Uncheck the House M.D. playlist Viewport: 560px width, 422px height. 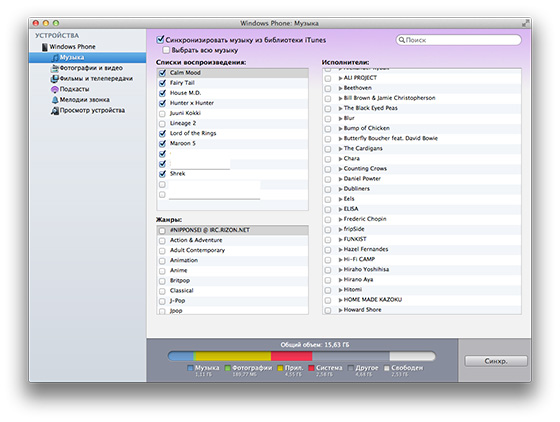(162, 93)
